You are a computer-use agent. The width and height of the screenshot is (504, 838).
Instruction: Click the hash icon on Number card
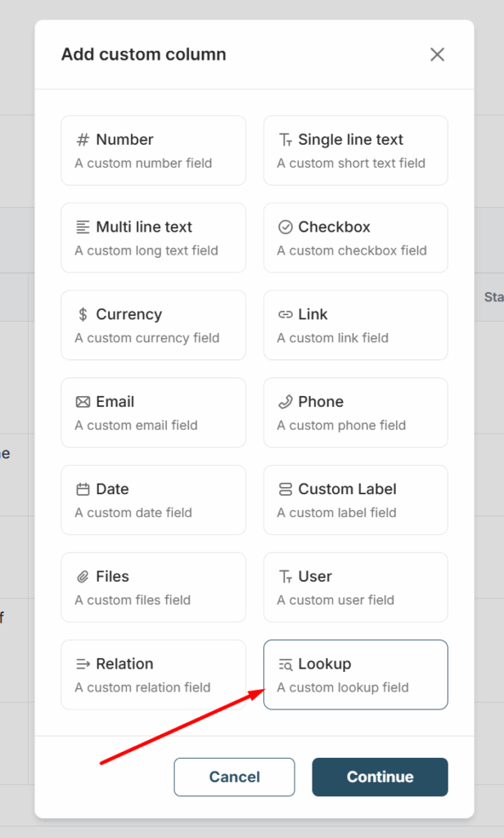tap(83, 140)
